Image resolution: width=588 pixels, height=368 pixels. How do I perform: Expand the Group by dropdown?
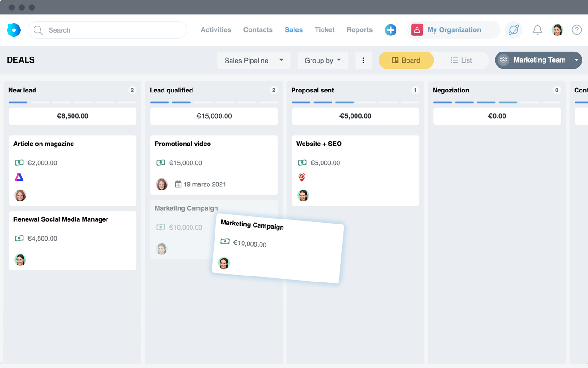322,60
